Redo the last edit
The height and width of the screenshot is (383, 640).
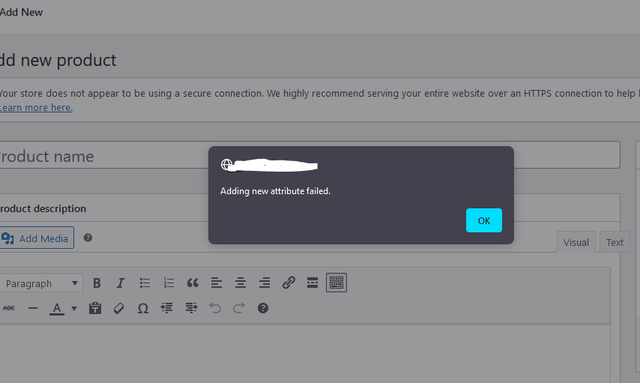coord(239,308)
